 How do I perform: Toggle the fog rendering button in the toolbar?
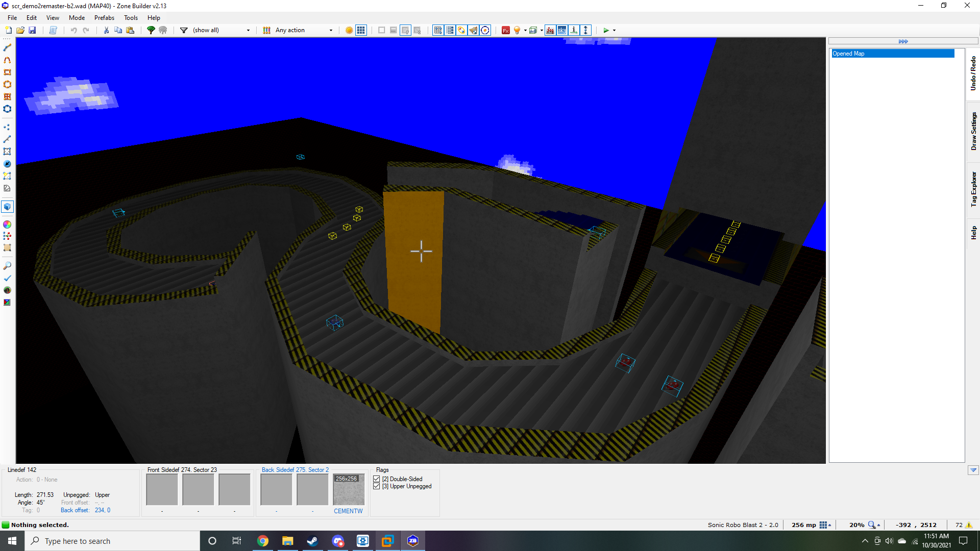click(x=550, y=30)
